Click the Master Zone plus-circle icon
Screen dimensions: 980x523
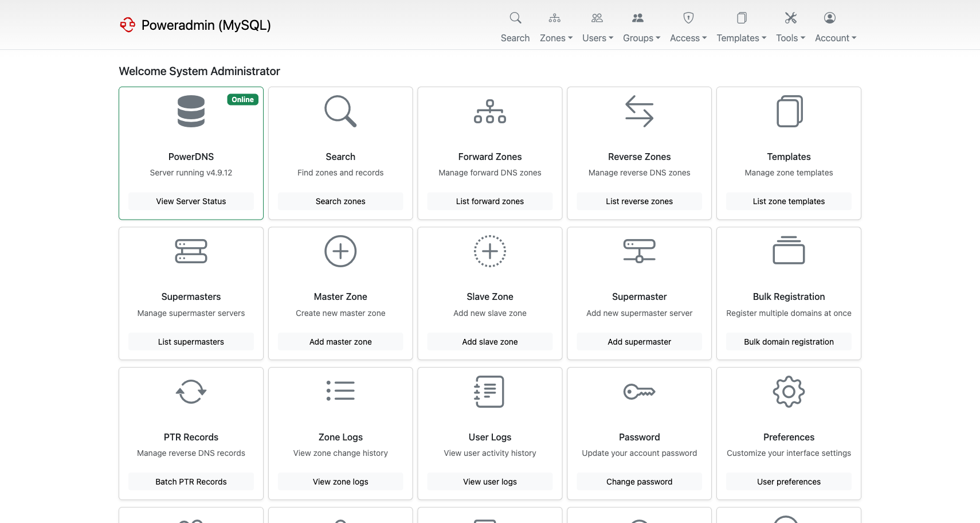coord(340,251)
